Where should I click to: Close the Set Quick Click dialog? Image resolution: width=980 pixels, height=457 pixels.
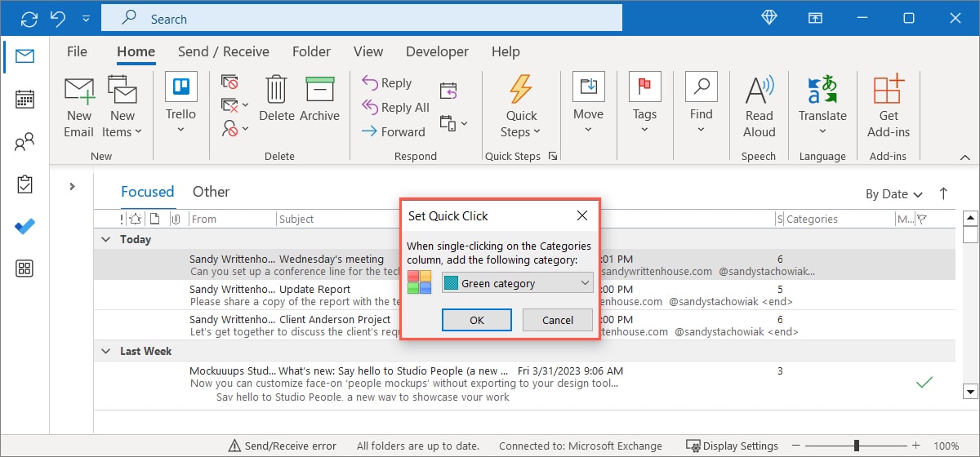coord(582,216)
